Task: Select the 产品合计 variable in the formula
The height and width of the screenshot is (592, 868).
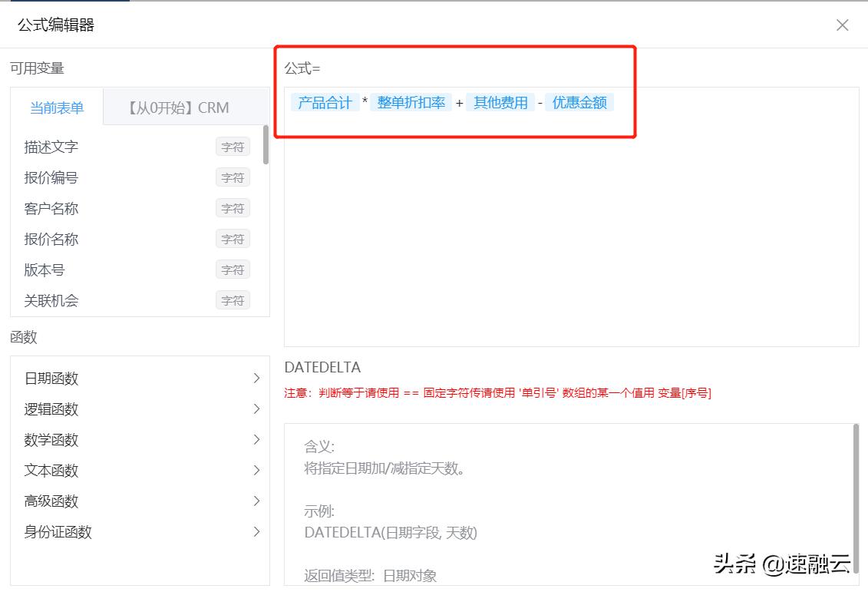Action: pos(325,101)
